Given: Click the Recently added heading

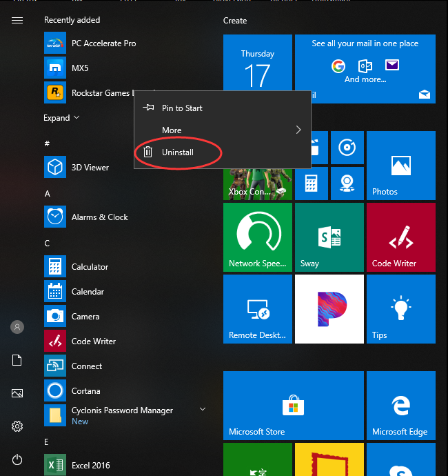Looking at the screenshot, I should click(72, 20).
